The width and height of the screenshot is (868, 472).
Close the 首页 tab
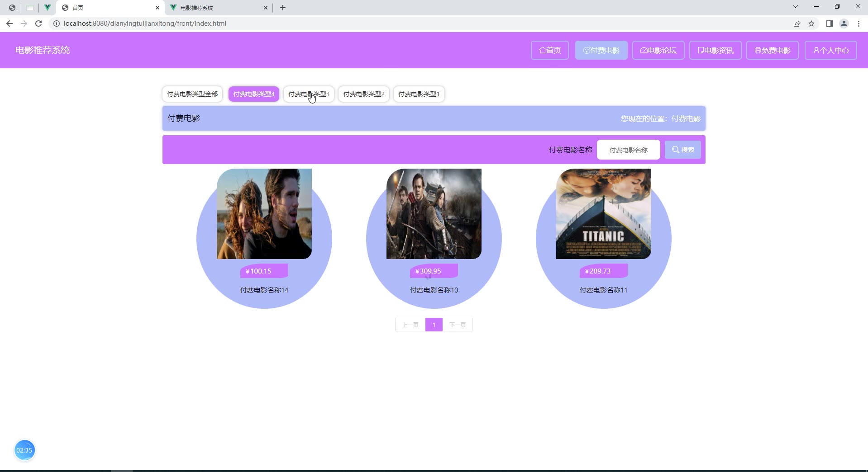tap(157, 8)
